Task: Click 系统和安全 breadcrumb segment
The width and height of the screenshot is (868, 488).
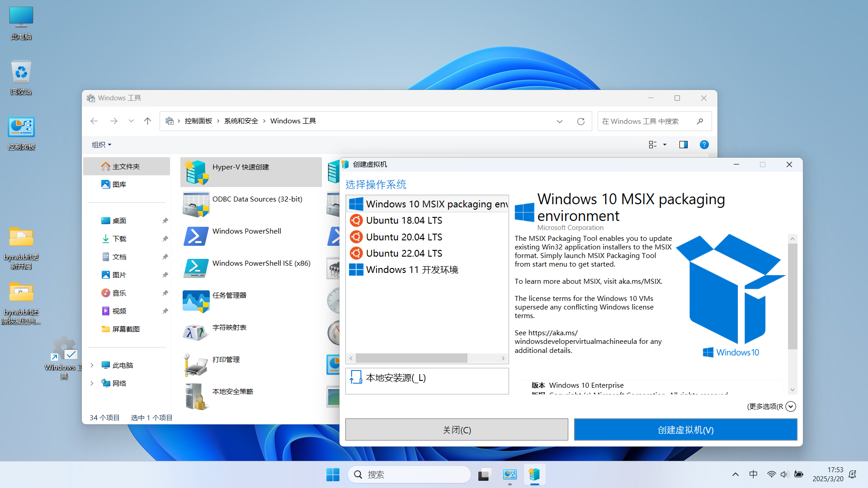Action: pos(241,121)
